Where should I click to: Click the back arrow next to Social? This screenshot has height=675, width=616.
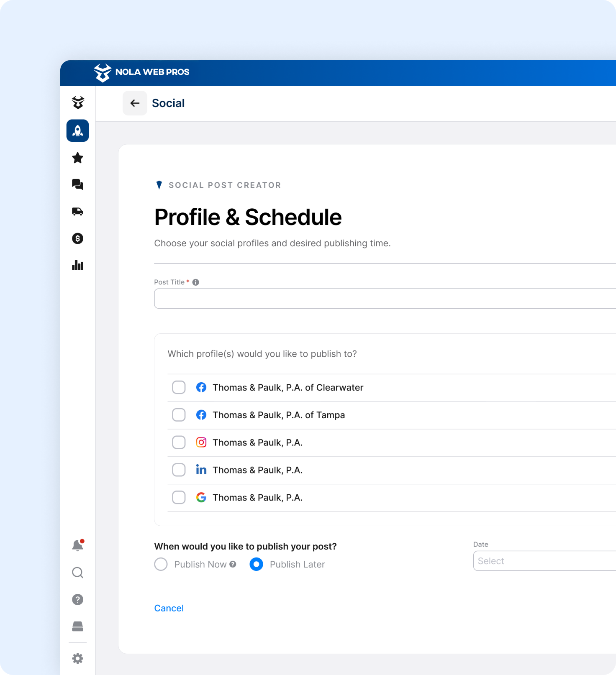coord(135,103)
